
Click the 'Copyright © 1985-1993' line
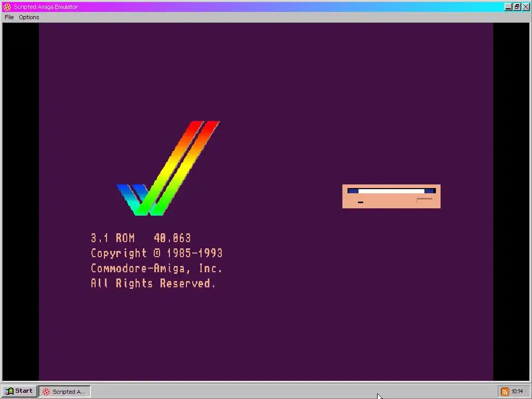(x=157, y=253)
